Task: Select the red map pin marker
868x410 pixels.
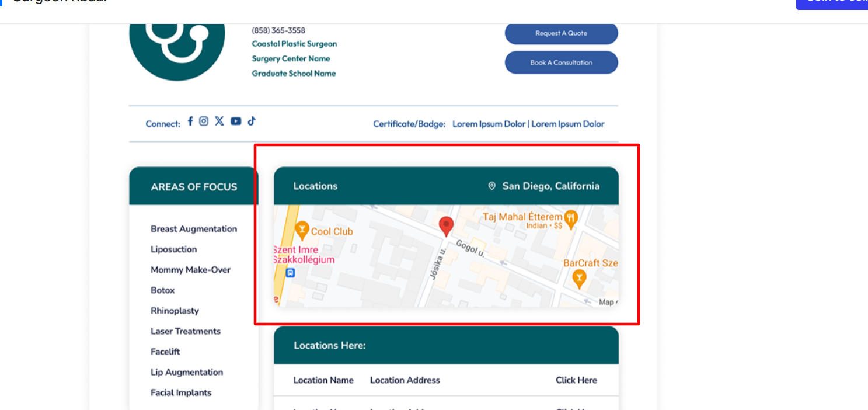Action: coord(446,226)
